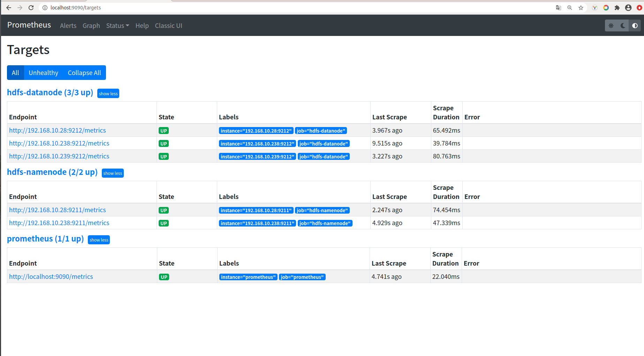
Task: Bookmark the page with the star icon
Action: coord(581,7)
